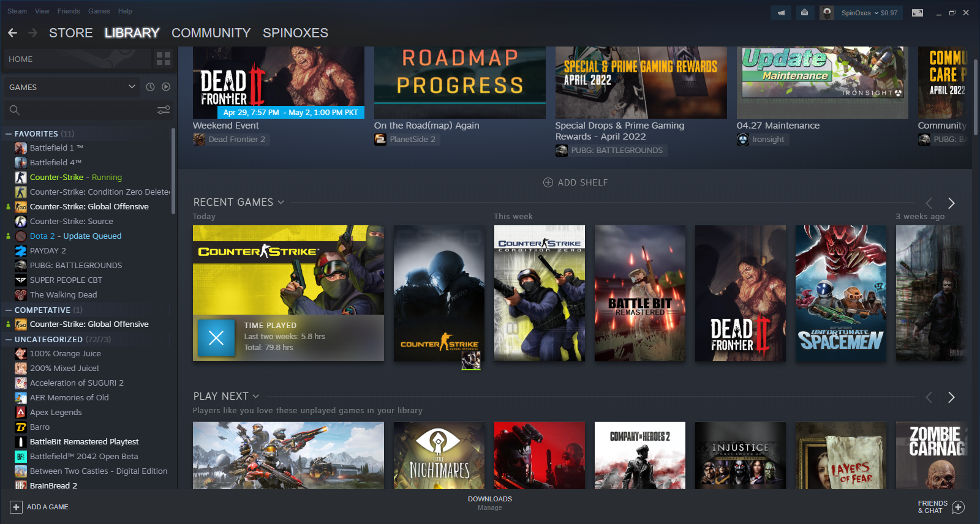Collapse the FAVORITES category
The width and height of the screenshot is (980, 524).
[x=9, y=133]
